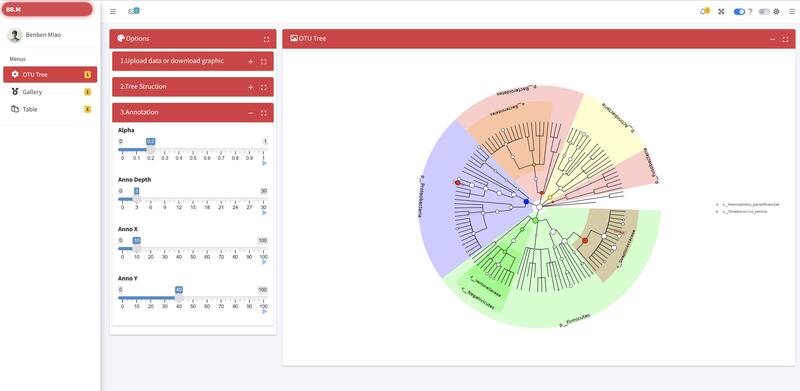The image size is (800, 391).
Task: Toggle the blue help switch
Action: [739, 12]
